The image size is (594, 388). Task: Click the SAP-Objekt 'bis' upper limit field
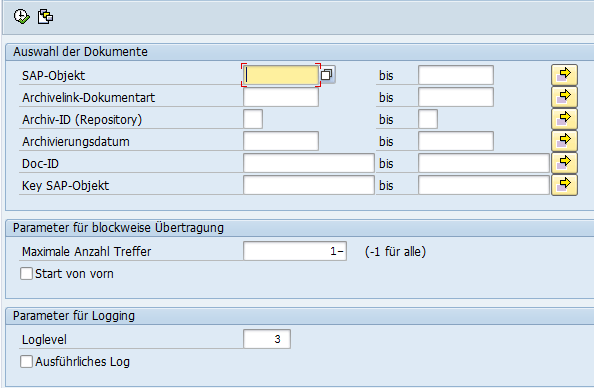point(456,75)
